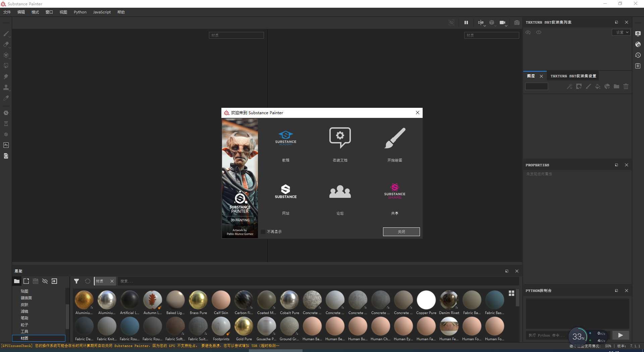The image size is (644, 352).
Task: Switch to TEXTURE SET纹理集设置 tab
Action: [x=573, y=76]
